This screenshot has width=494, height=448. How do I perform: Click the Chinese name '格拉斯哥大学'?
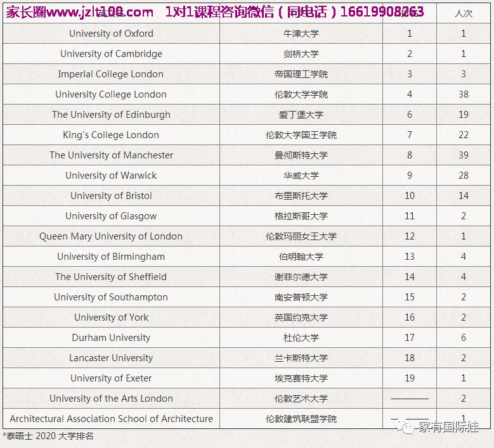pos(301,216)
